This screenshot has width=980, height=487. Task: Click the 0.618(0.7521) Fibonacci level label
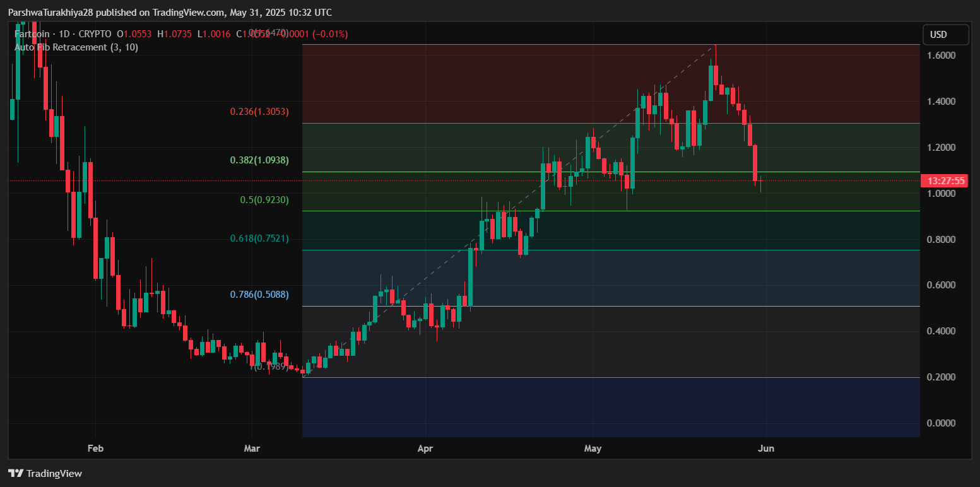pyautogui.click(x=259, y=238)
